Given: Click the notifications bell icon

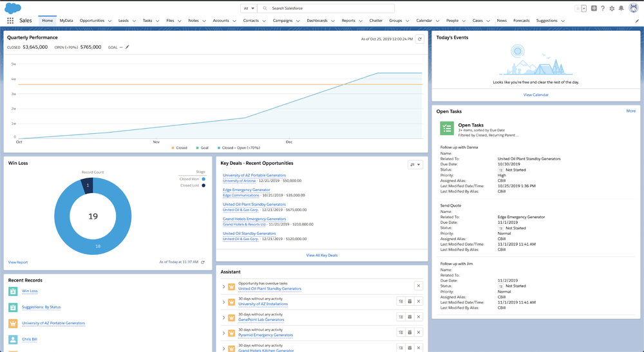Looking at the screenshot, I should [621, 8].
